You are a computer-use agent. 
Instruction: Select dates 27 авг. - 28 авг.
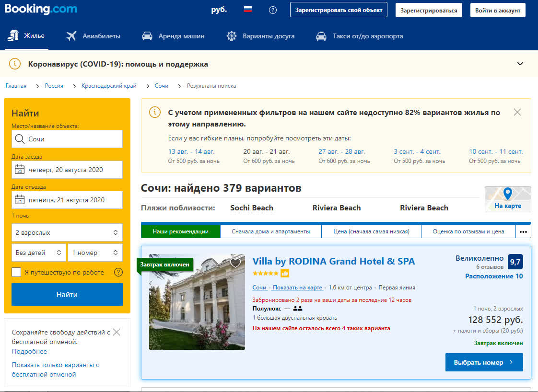click(342, 151)
